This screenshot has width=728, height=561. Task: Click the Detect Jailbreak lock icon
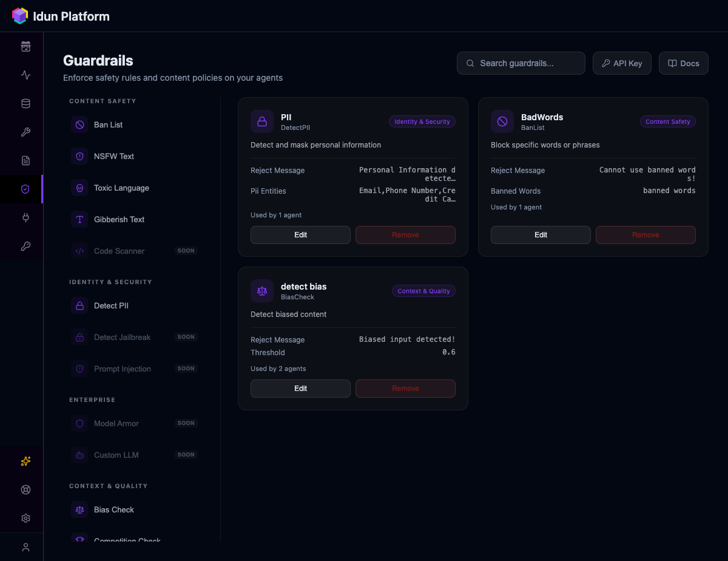point(79,338)
